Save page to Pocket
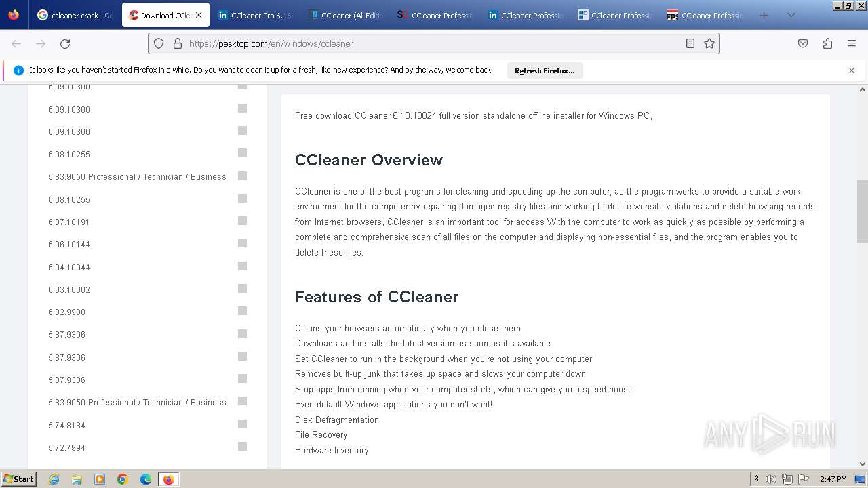Image resolution: width=868 pixels, height=488 pixels. tap(803, 43)
